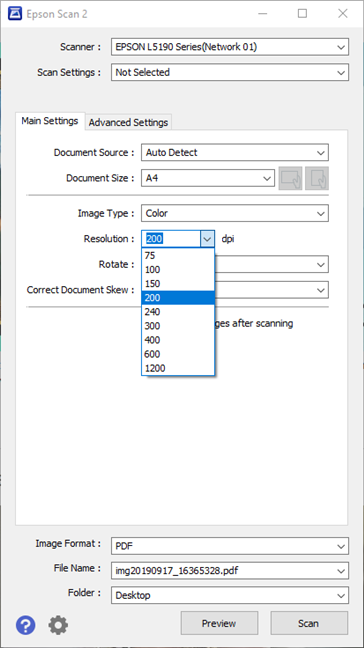Expand the Document Source combo box
This screenshot has width=364, height=648.
pyautogui.click(x=235, y=152)
